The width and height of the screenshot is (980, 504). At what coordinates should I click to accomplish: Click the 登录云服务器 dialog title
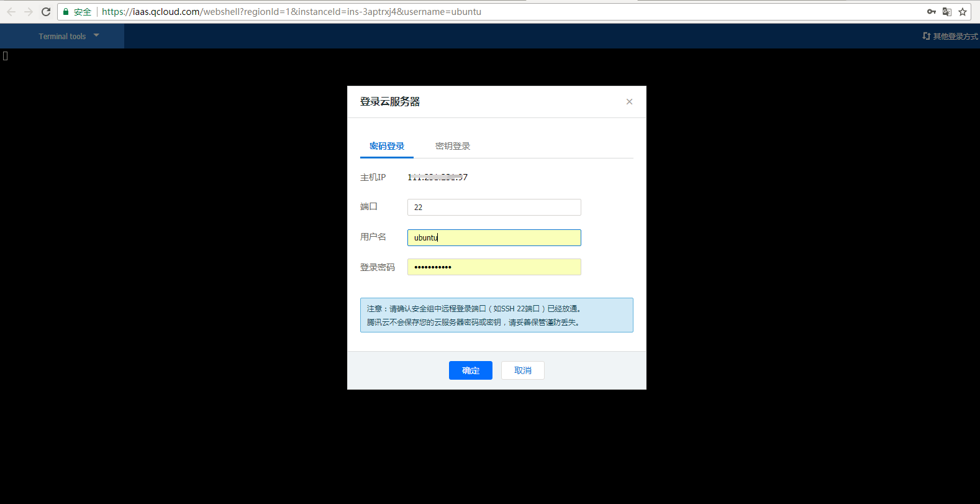point(390,101)
